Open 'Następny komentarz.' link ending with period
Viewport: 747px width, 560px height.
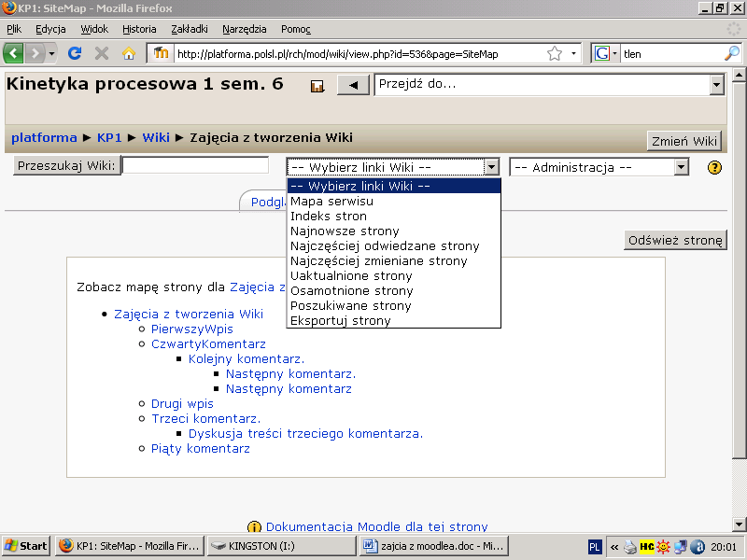tap(290, 374)
